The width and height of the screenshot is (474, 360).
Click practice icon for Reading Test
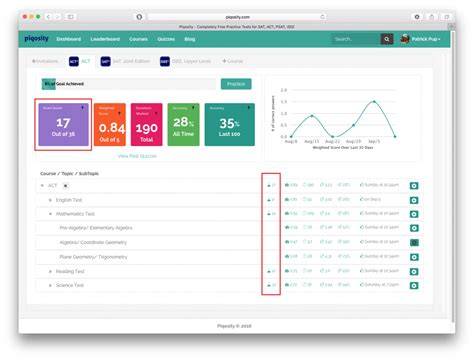coord(414,272)
